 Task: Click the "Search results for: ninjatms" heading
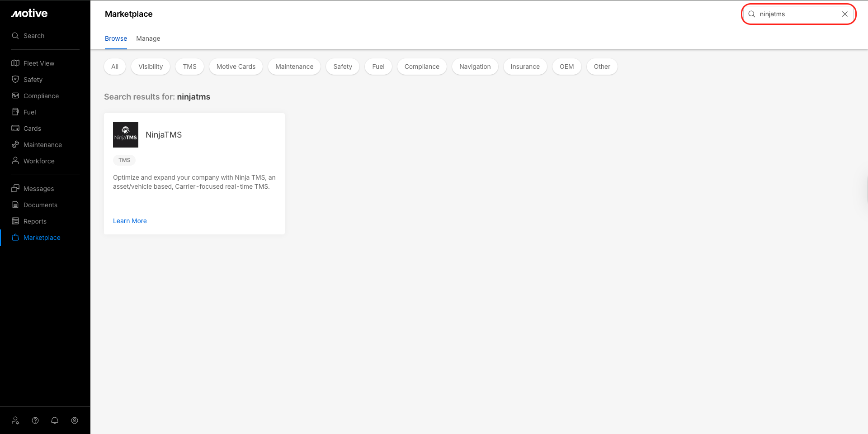pos(157,97)
